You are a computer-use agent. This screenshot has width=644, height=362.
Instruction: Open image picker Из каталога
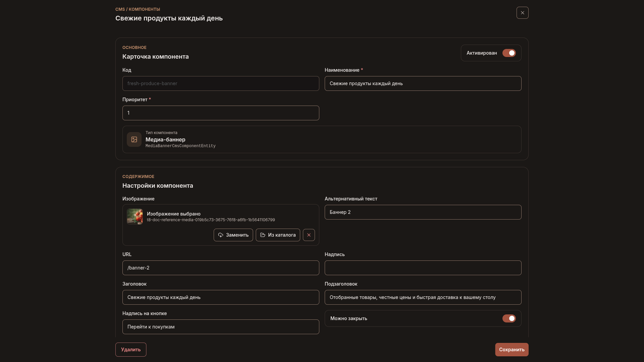pos(278,235)
